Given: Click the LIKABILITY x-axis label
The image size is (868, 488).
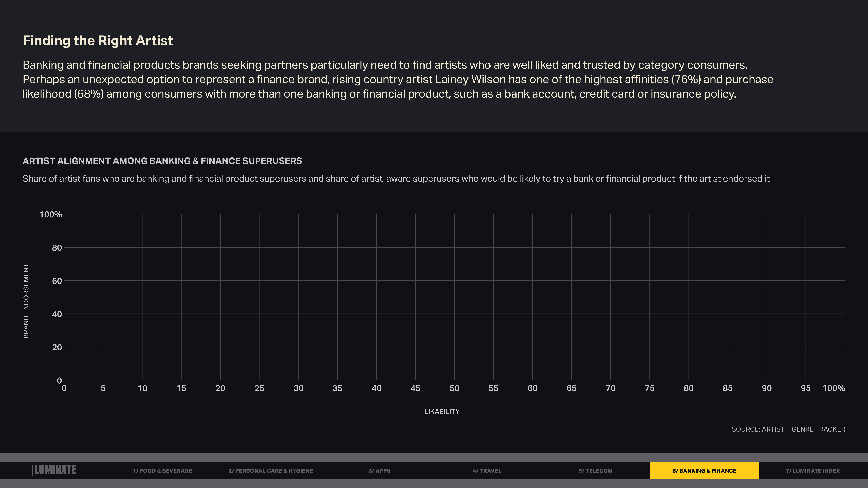Looking at the screenshot, I should pos(442,412).
